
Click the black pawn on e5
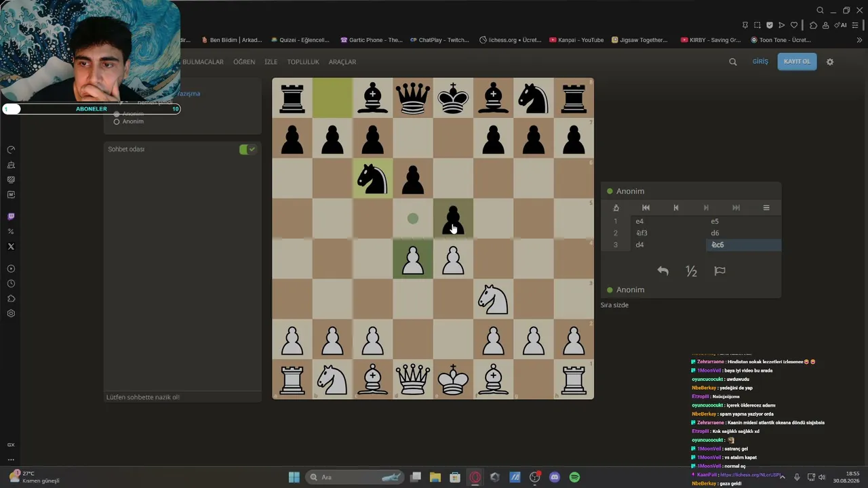pyautogui.click(x=453, y=218)
